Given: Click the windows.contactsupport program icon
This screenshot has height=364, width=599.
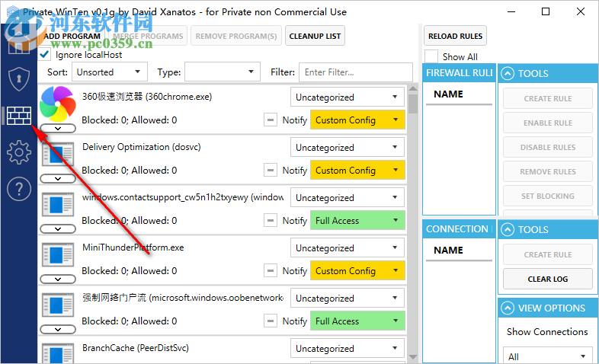Looking at the screenshot, I should click(58, 205).
